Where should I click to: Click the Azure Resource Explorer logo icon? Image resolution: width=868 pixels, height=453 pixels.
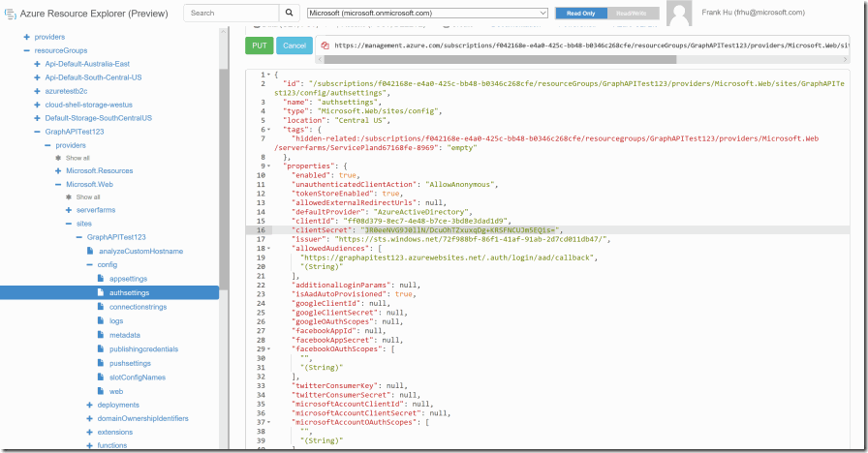pos(10,14)
